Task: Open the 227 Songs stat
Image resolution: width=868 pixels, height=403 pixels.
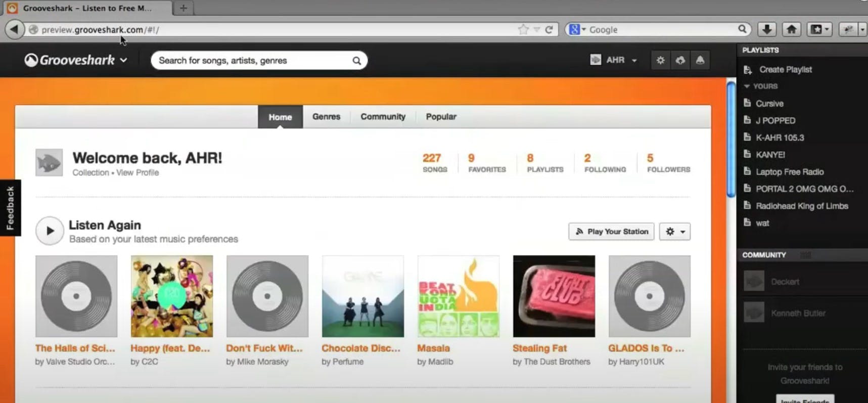Action: 435,163
